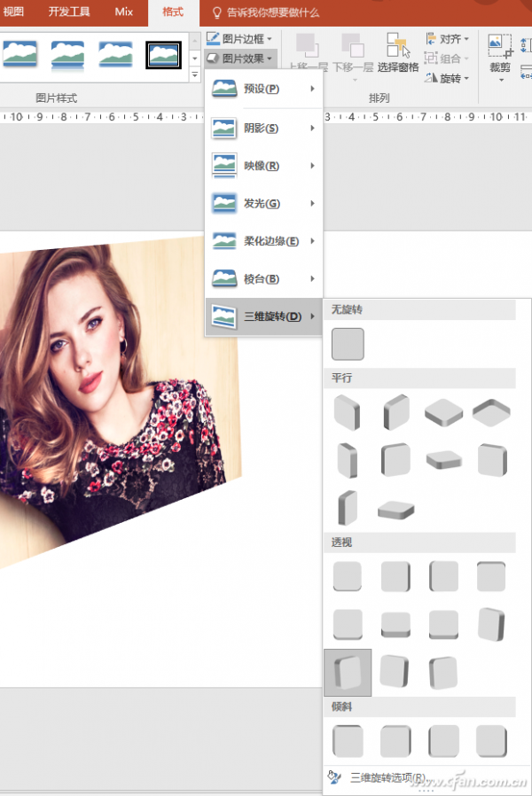This screenshot has width=532, height=796.
Task: Open the Align (对齐) dropdown
Action: point(448,39)
